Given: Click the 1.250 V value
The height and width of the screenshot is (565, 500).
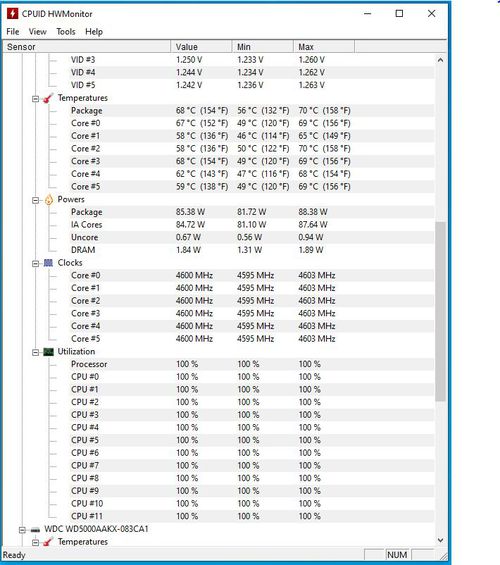Looking at the screenshot, I should click(x=189, y=60).
